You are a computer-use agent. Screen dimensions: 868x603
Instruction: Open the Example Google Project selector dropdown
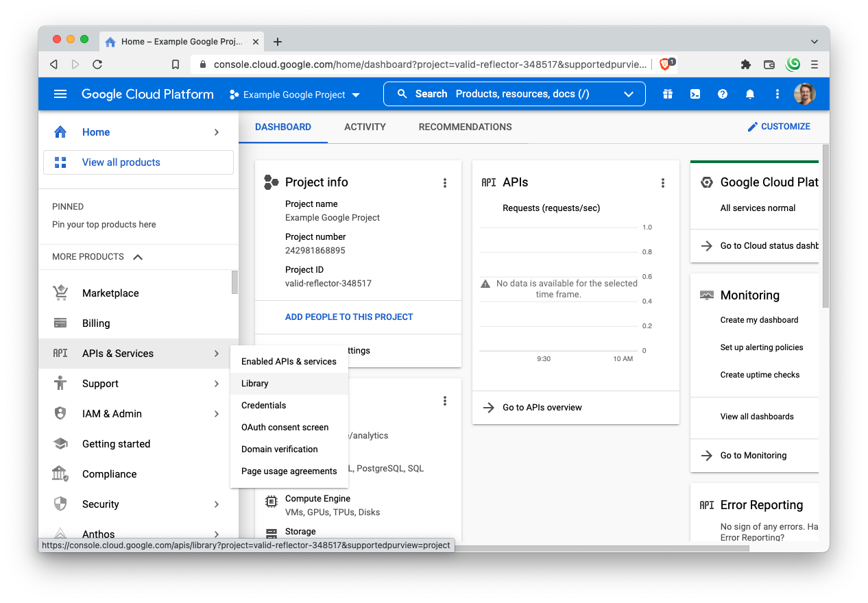pos(295,95)
